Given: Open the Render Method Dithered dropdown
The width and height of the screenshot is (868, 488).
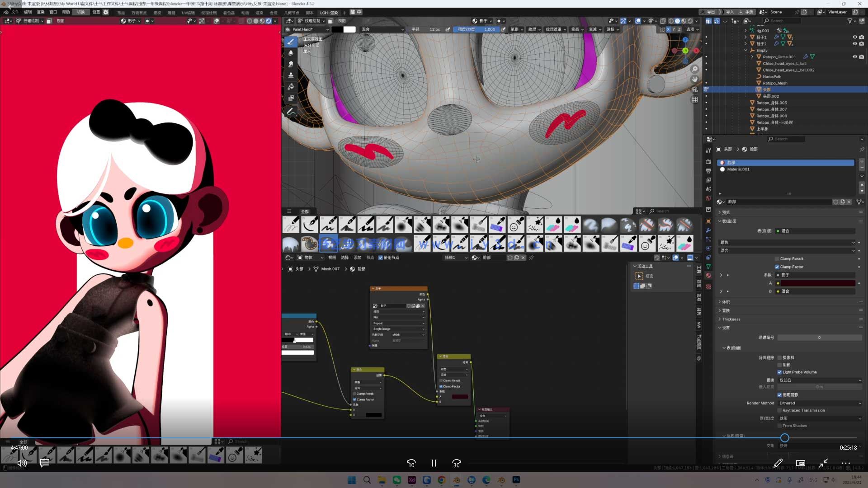Looking at the screenshot, I should (819, 403).
